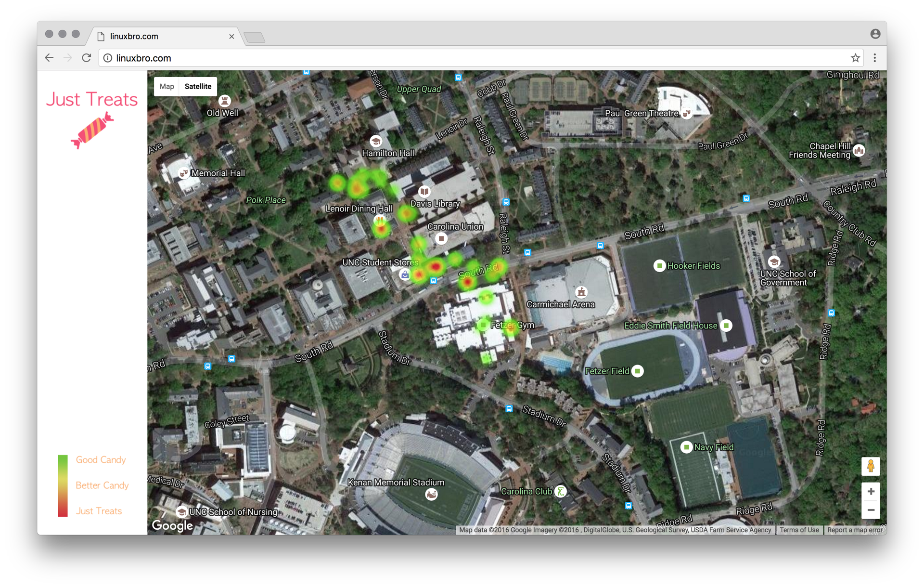The image size is (924, 588).
Task: Click the Paul Green Theatre marker
Action: click(x=687, y=113)
